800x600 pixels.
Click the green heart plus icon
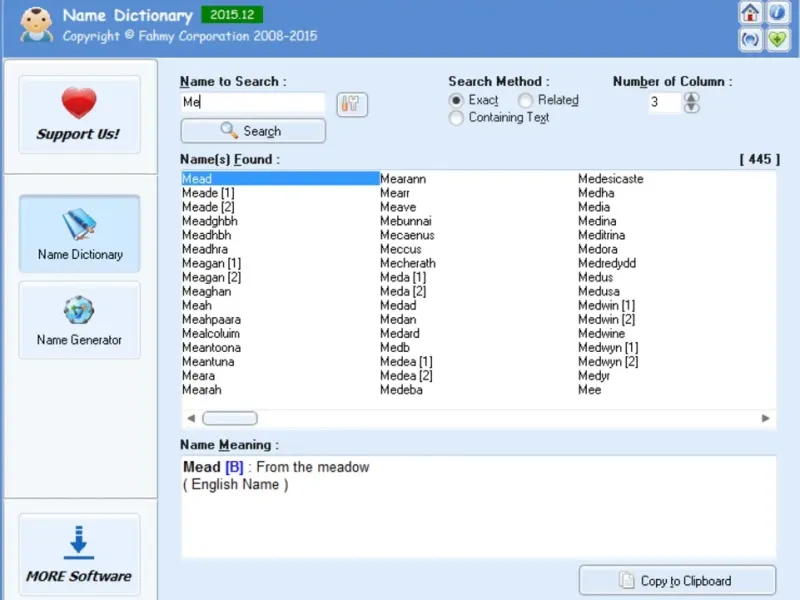tap(777, 39)
